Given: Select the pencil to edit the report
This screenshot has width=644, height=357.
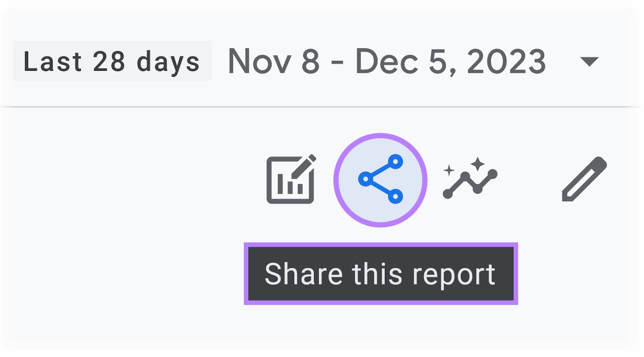Looking at the screenshot, I should [x=583, y=179].
